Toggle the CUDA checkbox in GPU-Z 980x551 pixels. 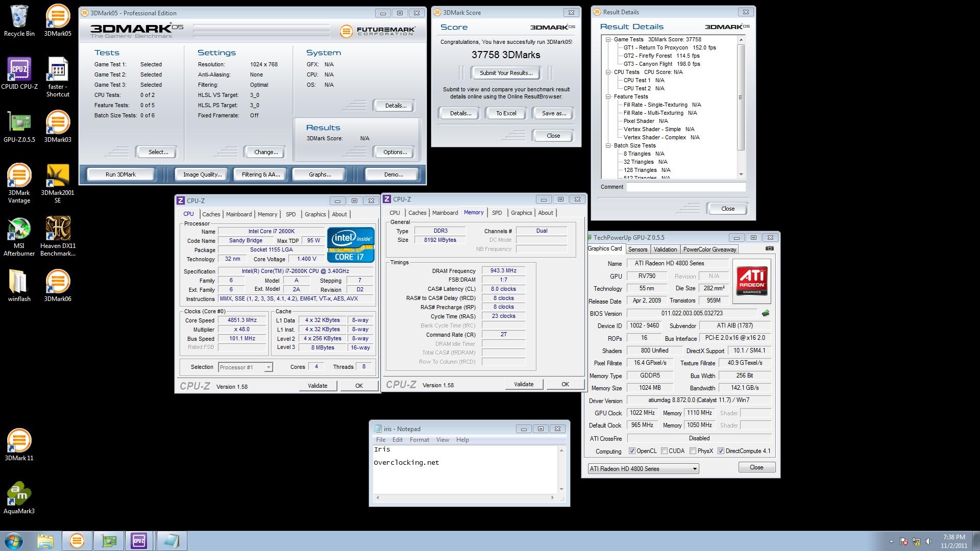point(664,451)
